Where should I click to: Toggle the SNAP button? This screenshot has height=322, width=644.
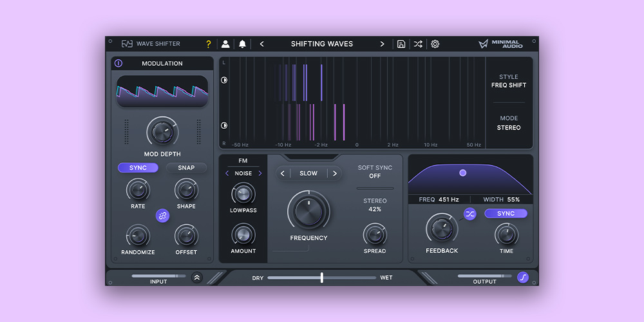click(186, 167)
